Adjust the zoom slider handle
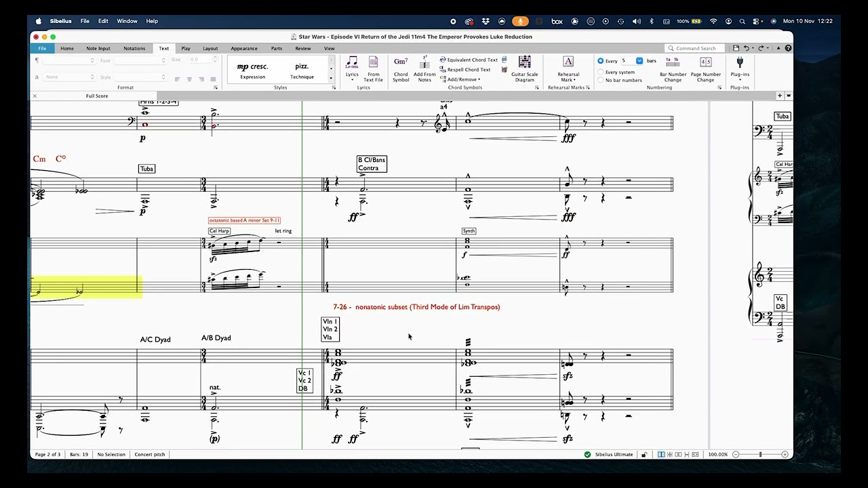This screenshot has width=868, height=488. pyautogui.click(x=760, y=455)
